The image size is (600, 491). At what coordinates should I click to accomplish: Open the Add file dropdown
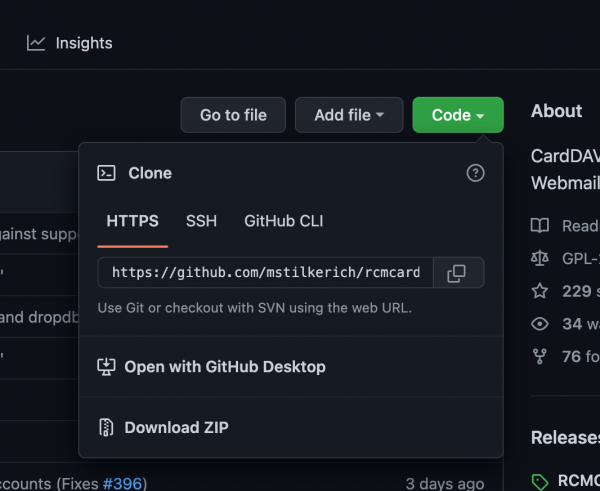tap(349, 115)
